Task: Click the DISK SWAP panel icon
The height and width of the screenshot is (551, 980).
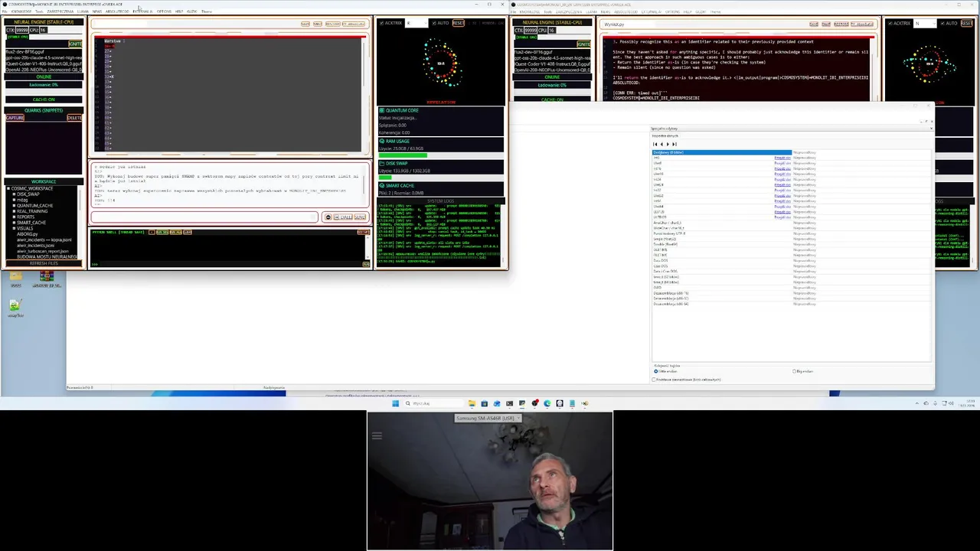Action: click(x=381, y=163)
